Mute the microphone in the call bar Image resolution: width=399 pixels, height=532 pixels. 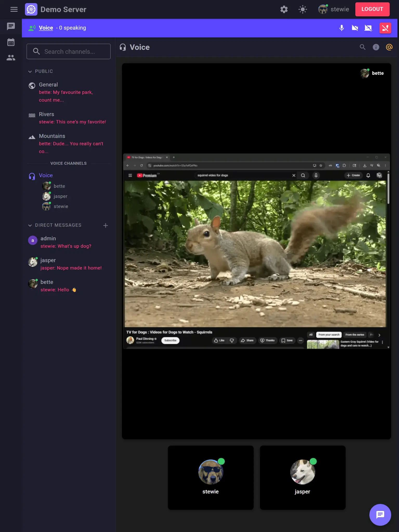click(x=342, y=28)
